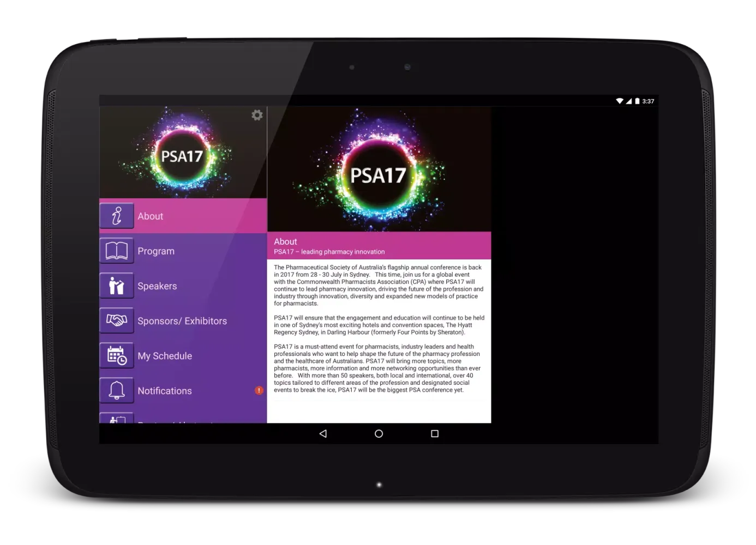This screenshot has height=545, width=756.
Task: Tap the partially visible bottom menu icon
Action: tap(117, 419)
